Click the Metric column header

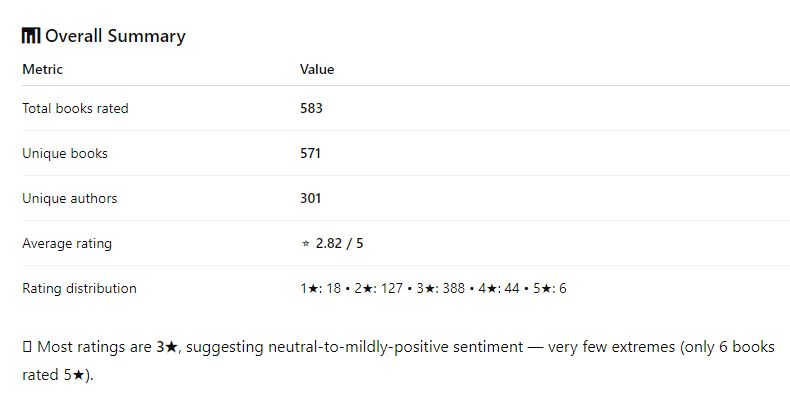tap(42, 69)
